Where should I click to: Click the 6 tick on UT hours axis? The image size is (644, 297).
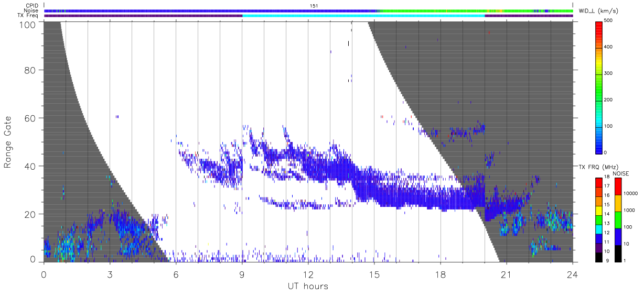coord(176,273)
